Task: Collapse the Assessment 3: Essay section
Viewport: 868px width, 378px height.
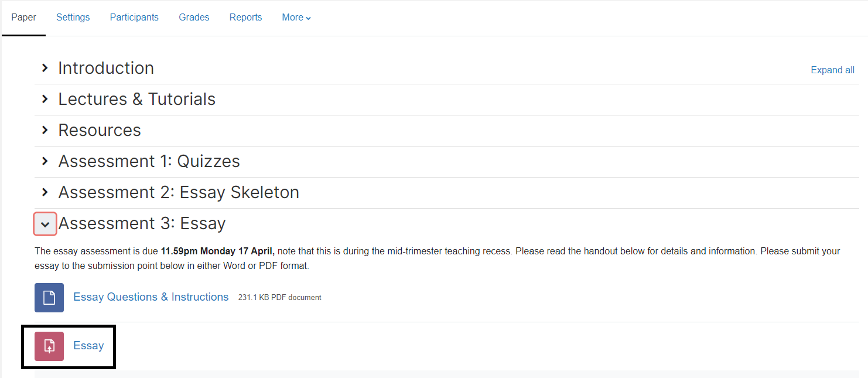Action: 45,224
